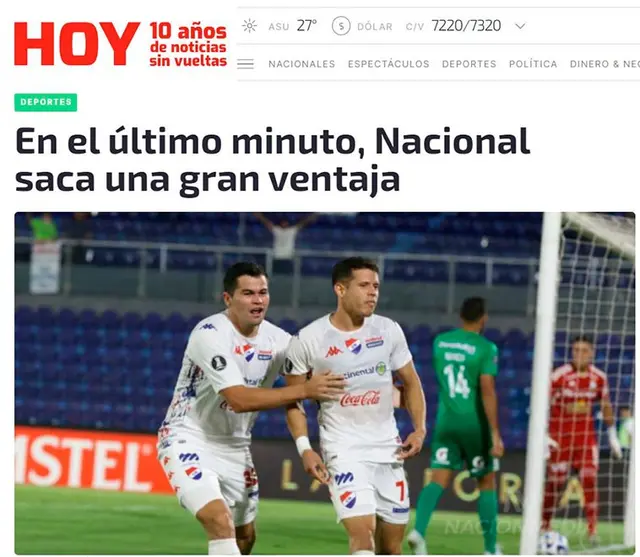This screenshot has width=640, height=557.
Task: Open the Nacional players match photo
Action: coord(324,383)
